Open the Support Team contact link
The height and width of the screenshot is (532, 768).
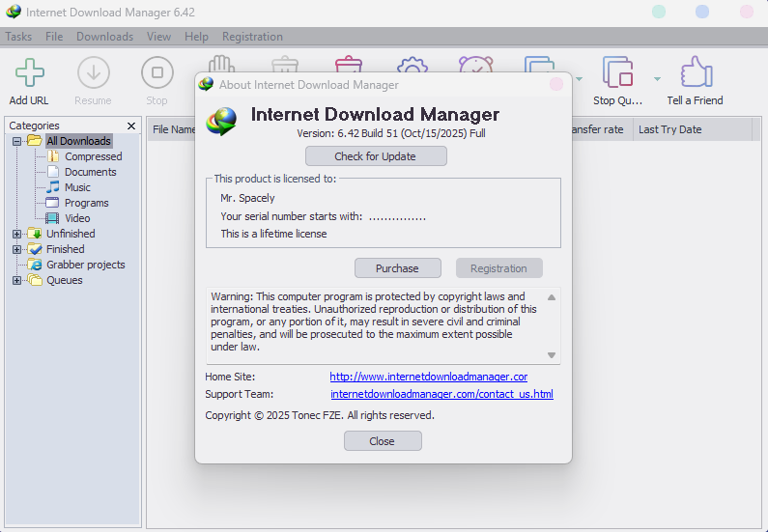click(441, 394)
